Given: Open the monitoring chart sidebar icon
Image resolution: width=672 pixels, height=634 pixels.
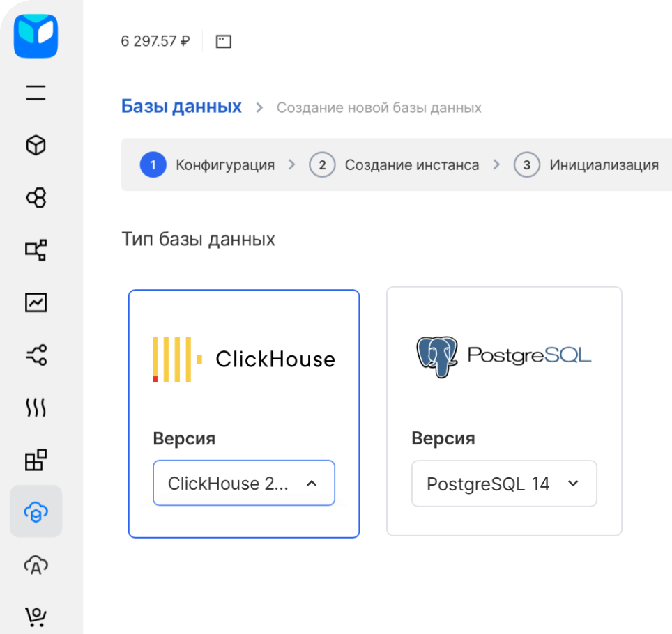Looking at the screenshot, I should [36, 303].
